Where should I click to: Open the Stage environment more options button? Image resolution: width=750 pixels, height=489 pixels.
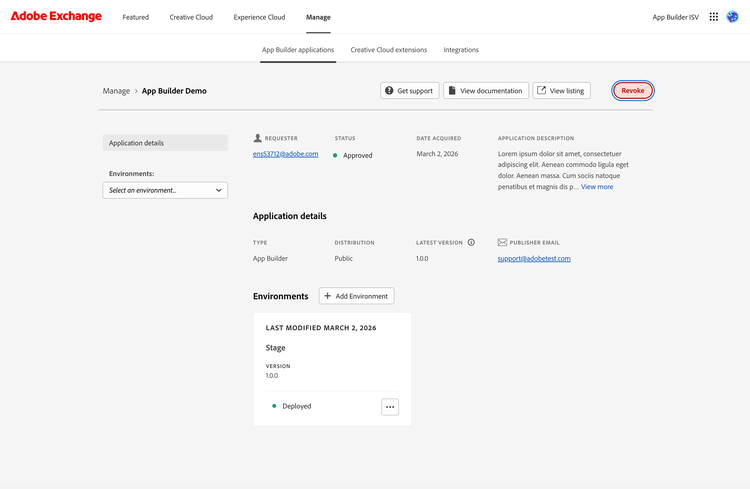pos(390,407)
